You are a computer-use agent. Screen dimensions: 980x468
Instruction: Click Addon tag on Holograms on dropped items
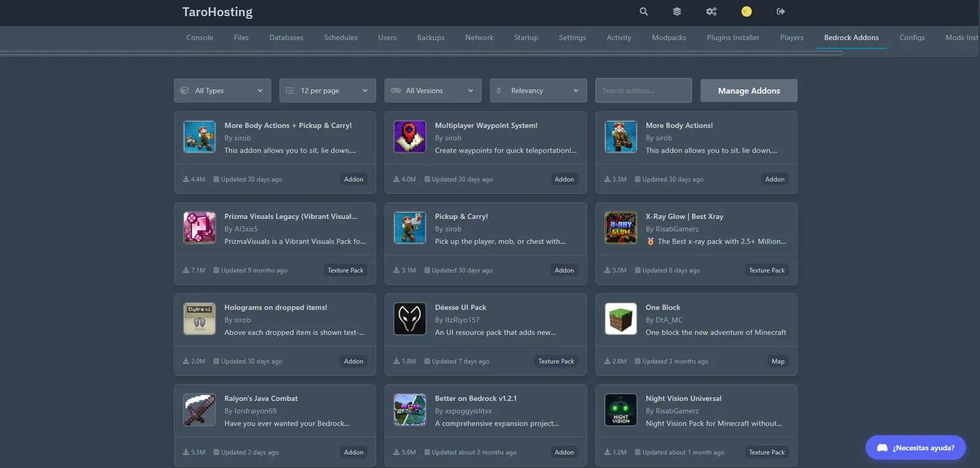pos(353,361)
